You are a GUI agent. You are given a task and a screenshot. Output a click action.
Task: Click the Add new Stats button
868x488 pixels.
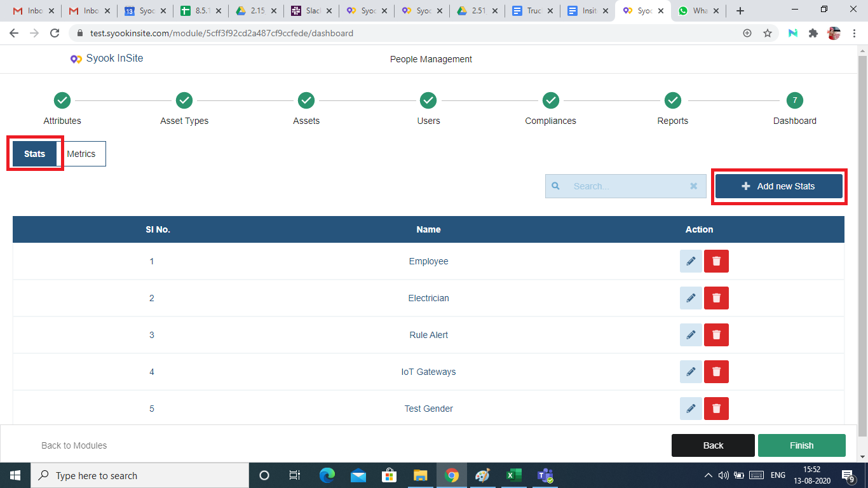779,186
